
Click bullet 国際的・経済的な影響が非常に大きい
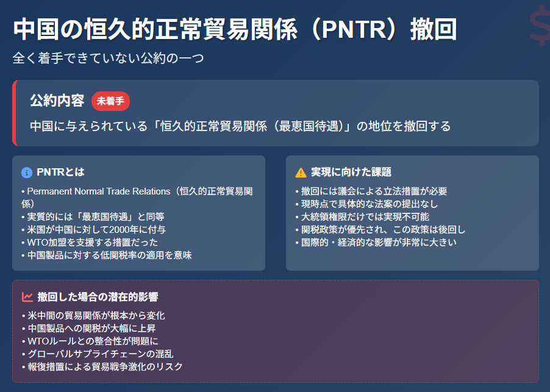376,242
